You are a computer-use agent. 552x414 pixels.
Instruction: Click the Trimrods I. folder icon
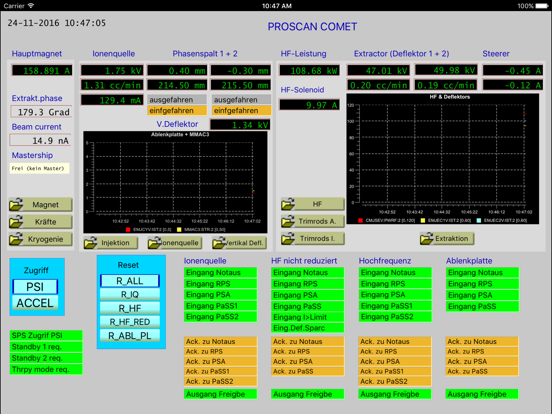point(288,238)
